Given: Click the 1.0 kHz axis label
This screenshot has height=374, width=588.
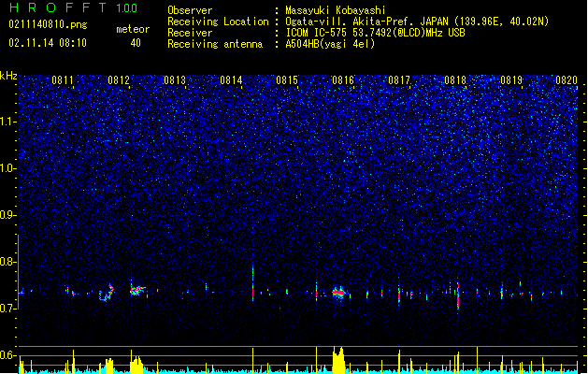Looking at the screenshot, I should (7, 168).
